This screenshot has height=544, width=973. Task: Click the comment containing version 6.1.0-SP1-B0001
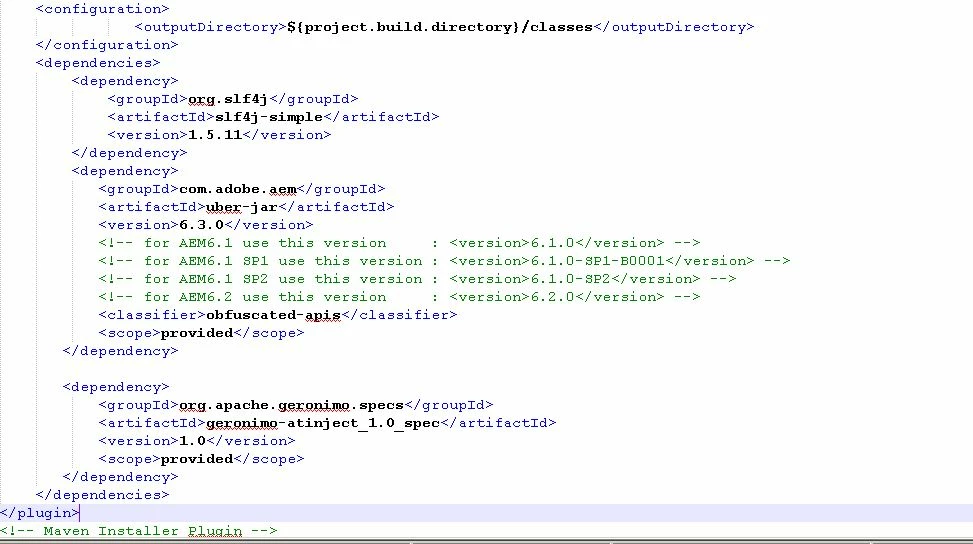point(444,261)
